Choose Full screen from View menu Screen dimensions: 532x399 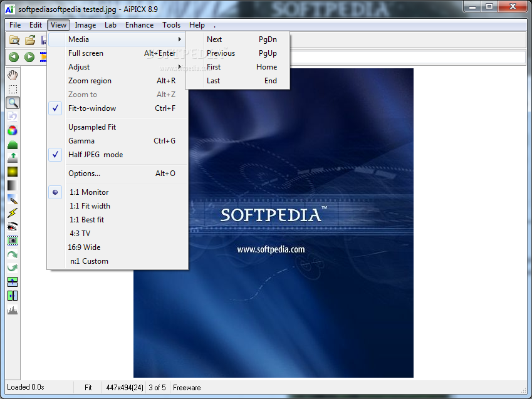118,53
